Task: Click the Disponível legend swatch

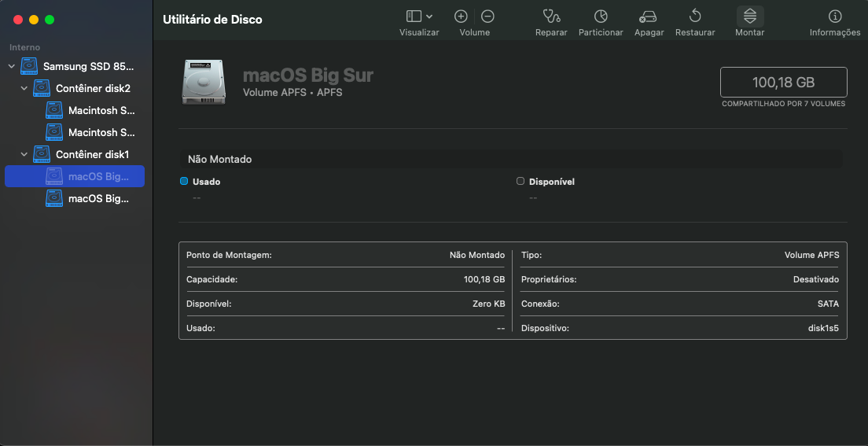Action: coord(520,181)
